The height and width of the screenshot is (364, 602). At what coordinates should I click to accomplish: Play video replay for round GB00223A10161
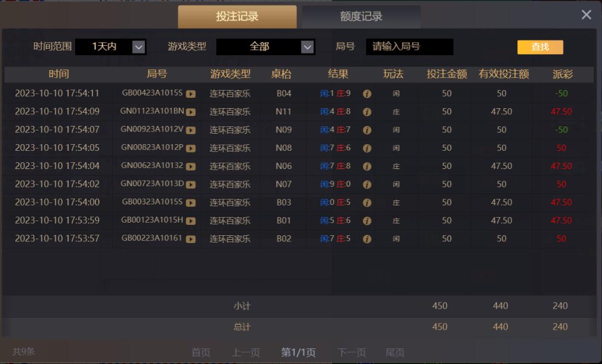pyautogui.click(x=191, y=239)
